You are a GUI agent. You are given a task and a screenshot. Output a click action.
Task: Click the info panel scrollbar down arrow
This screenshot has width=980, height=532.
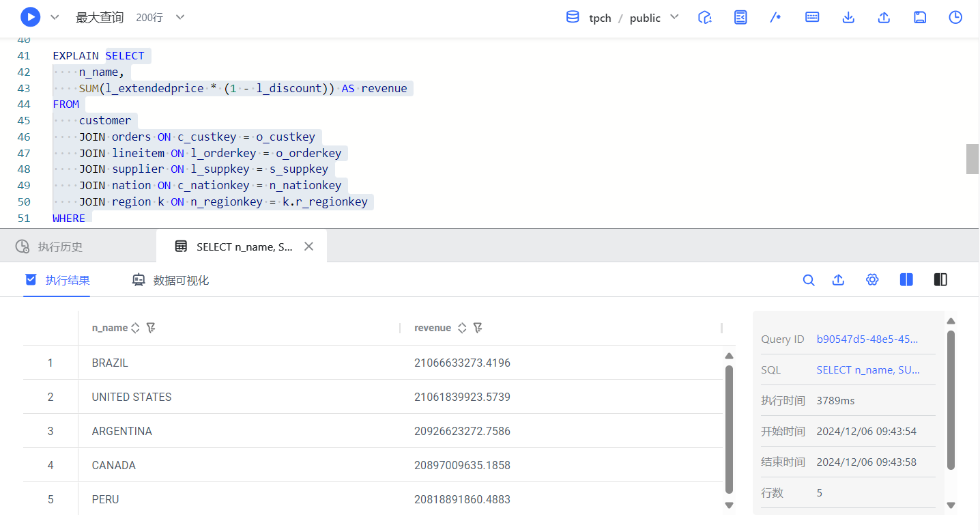point(951,505)
